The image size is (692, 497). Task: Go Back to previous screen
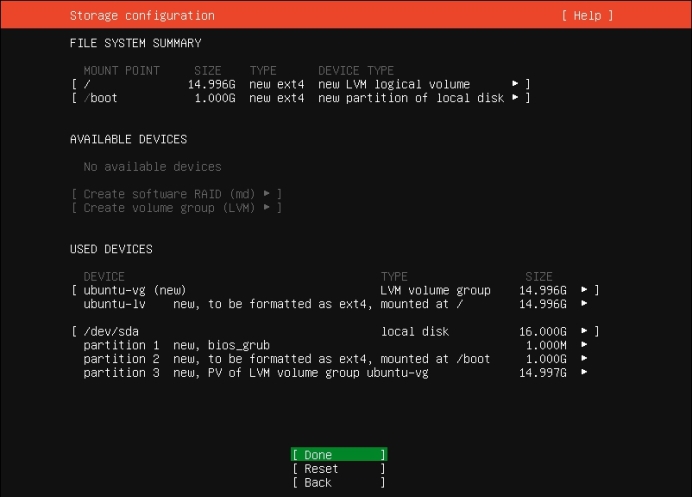coord(337,482)
